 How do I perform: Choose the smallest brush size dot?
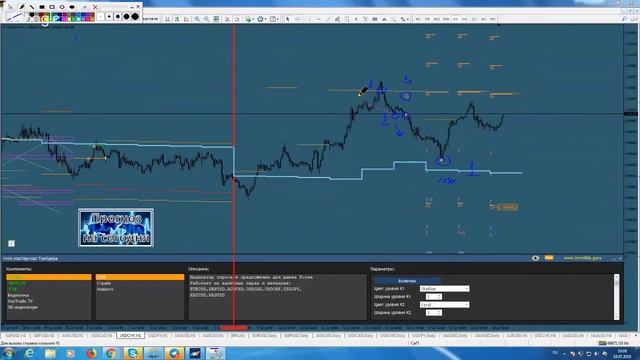tap(100, 17)
